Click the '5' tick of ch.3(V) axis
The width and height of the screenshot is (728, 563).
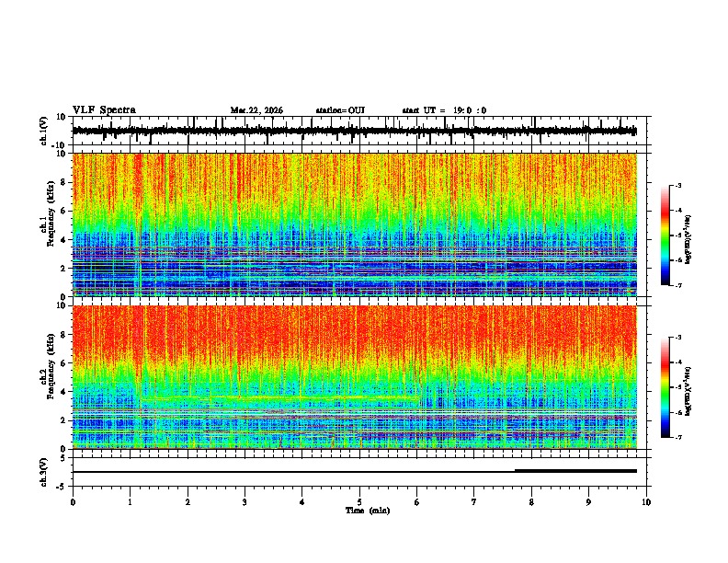tap(63, 458)
